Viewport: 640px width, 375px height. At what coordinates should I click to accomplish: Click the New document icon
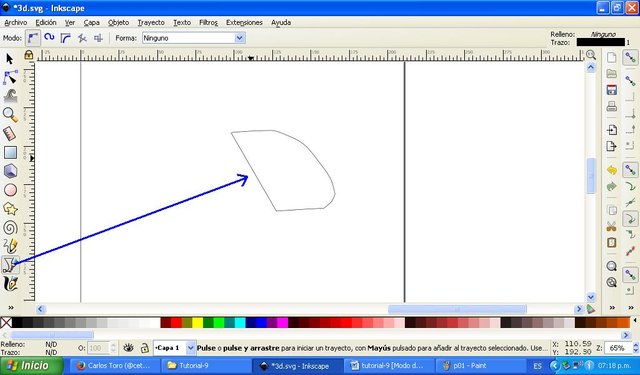point(611,58)
